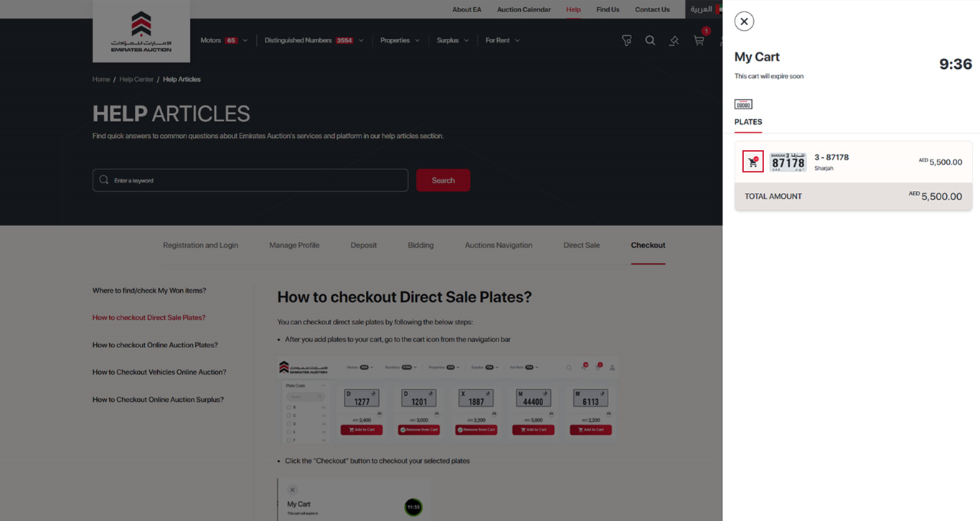This screenshot has width=980, height=521.
Task: Open the Properties dropdown menu
Action: click(400, 41)
